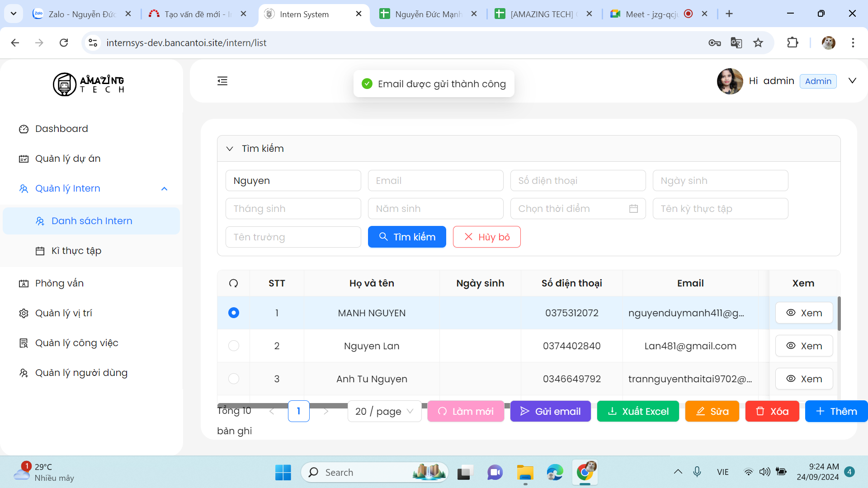Open the browser extensions puzzle icon
868x488 pixels.
793,43
